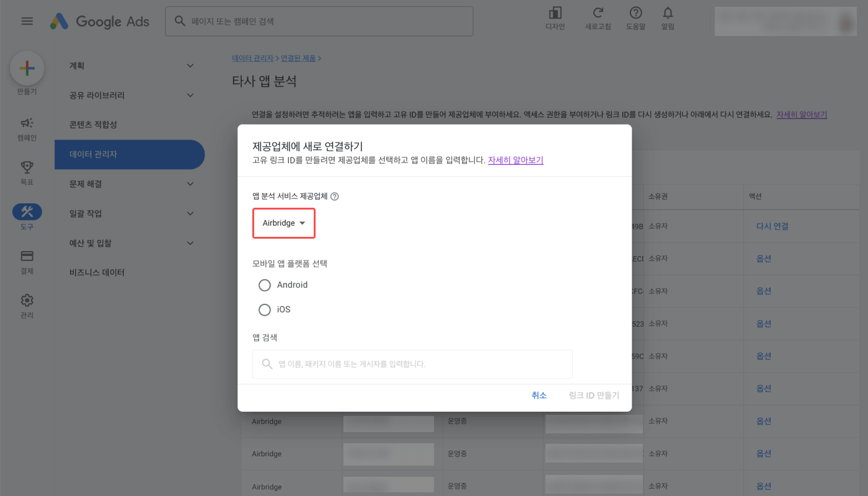Click the magnifier icon in 앱 검색 field
The width and height of the screenshot is (868, 496).
(x=267, y=364)
